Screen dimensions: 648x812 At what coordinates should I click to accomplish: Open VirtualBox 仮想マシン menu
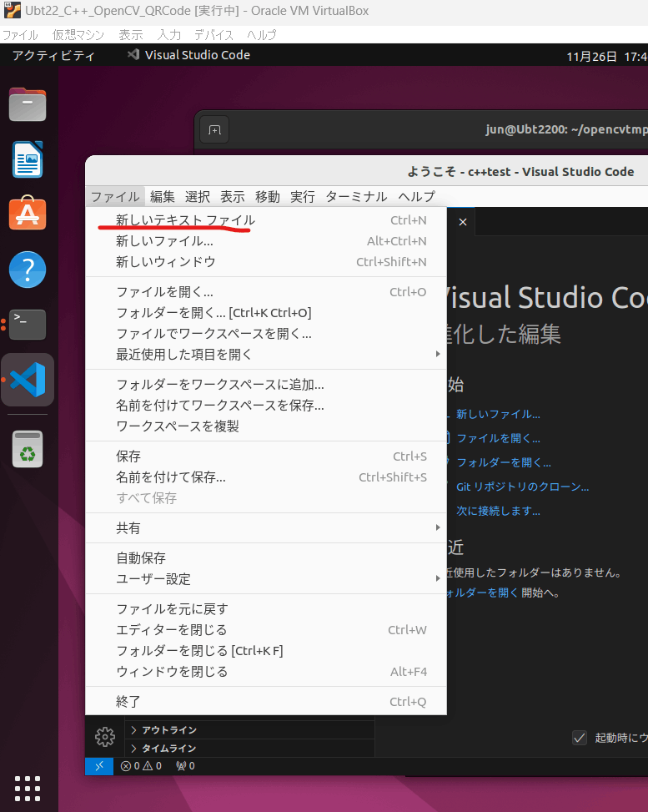(x=78, y=35)
